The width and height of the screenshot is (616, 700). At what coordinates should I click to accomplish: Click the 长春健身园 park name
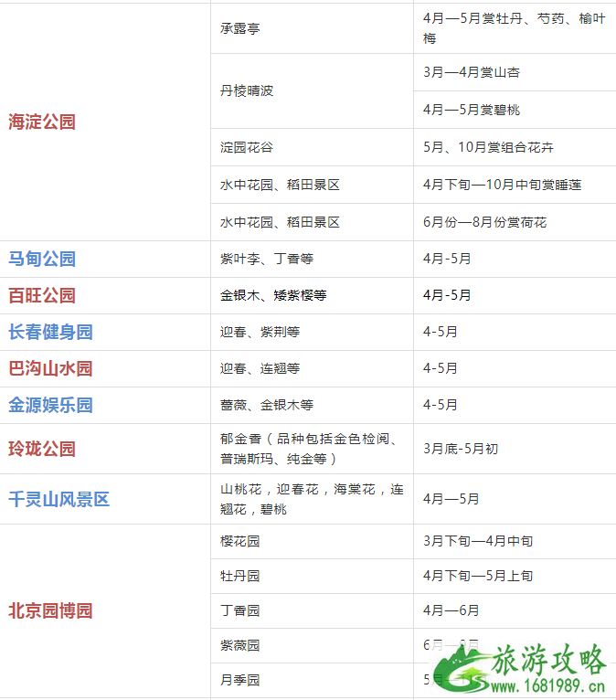point(50,332)
